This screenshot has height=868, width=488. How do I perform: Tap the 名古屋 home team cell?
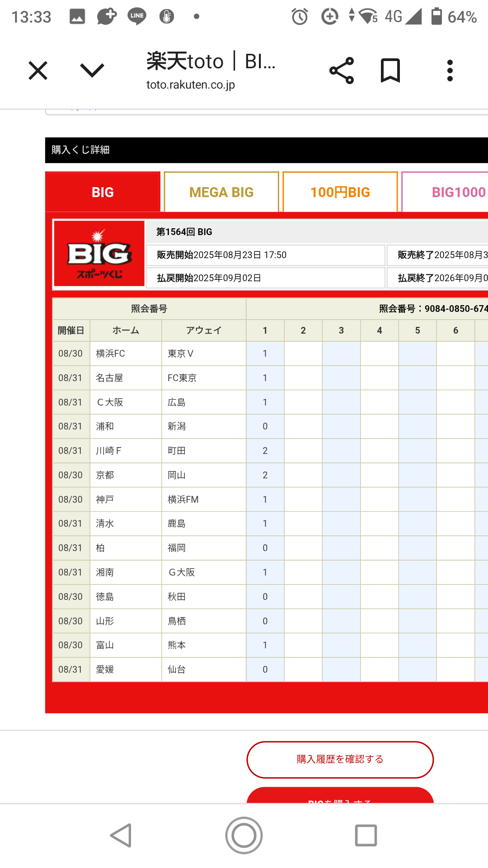click(x=126, y=378)
